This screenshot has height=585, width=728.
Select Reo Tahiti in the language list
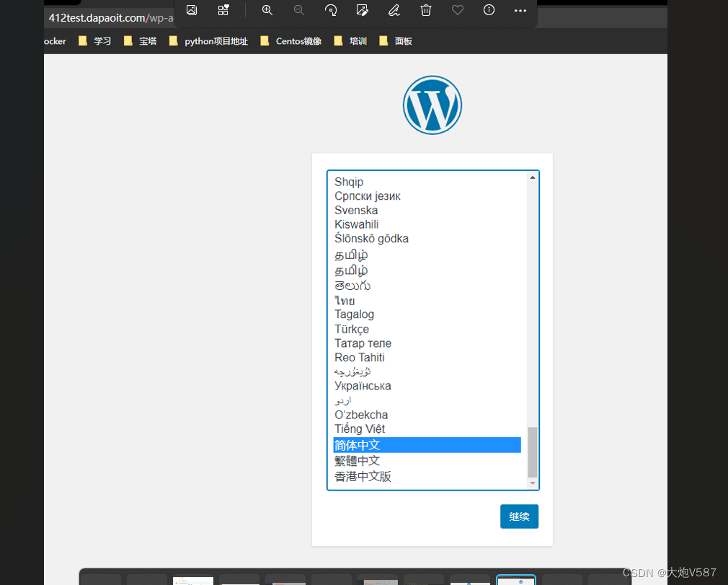[427, 357]
